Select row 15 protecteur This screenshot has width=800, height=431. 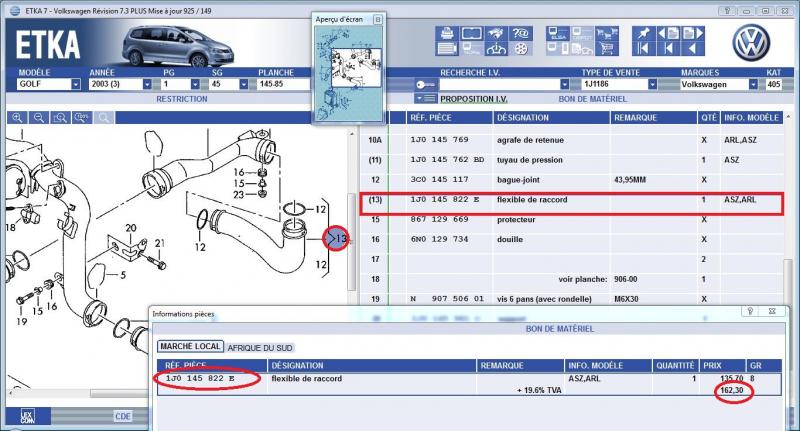point(572,219)
